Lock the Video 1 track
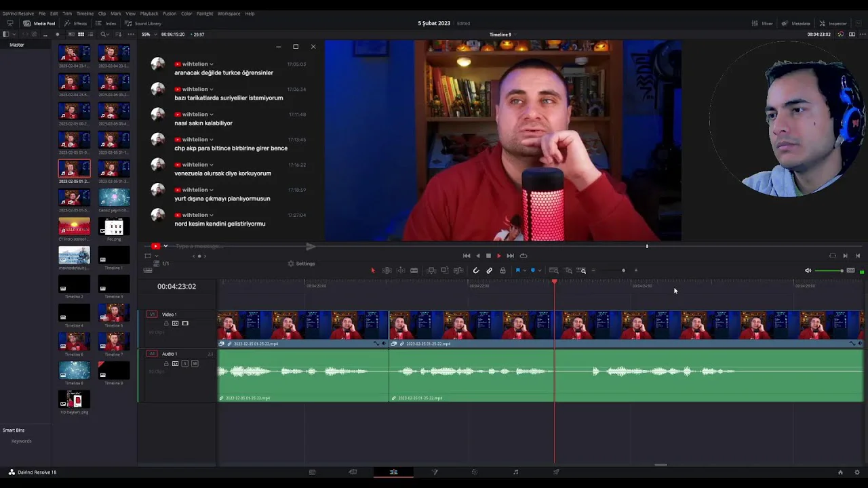 (x=166, y=323)
